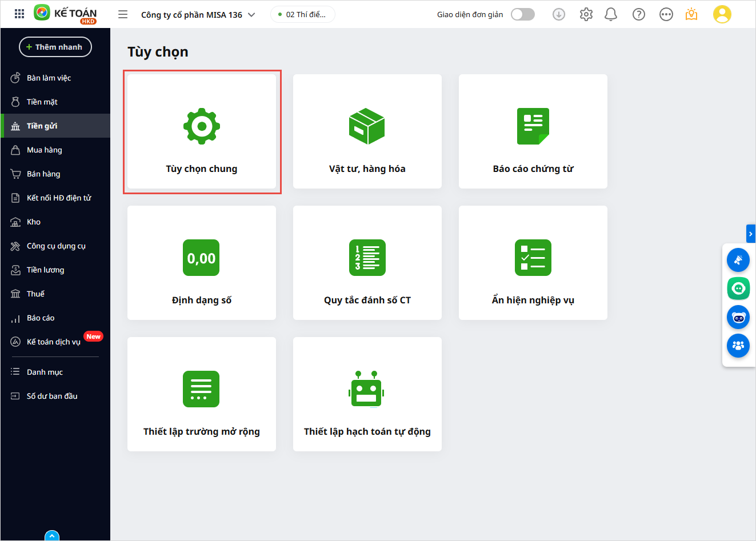
Task: Click the user avatar icon
Action: coord(722,14)
